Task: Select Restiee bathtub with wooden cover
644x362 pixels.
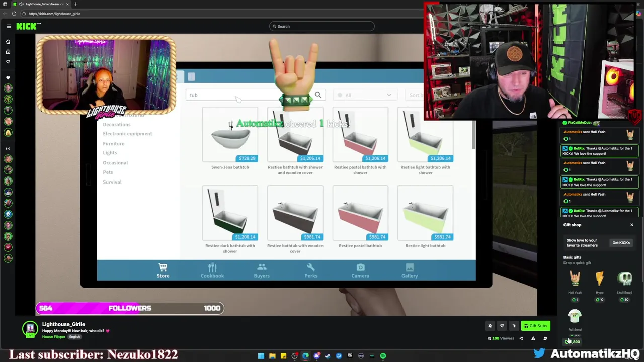Action: tap(295, 220)
